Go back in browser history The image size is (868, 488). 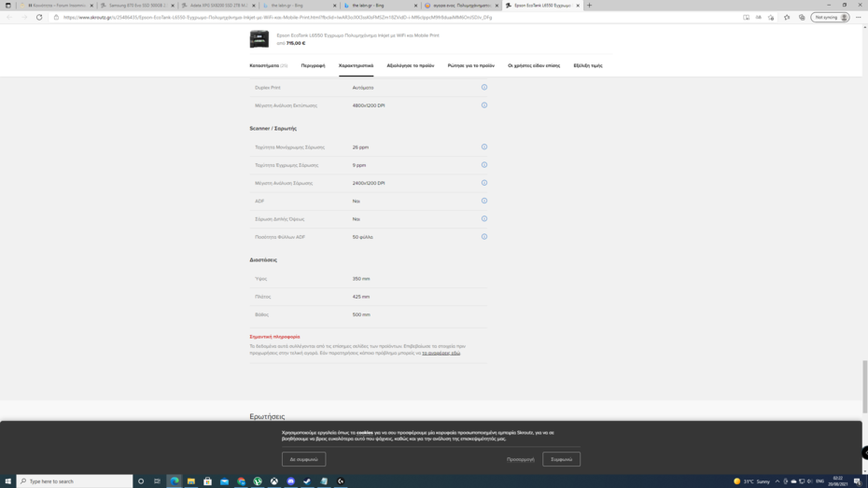point(9,17)
